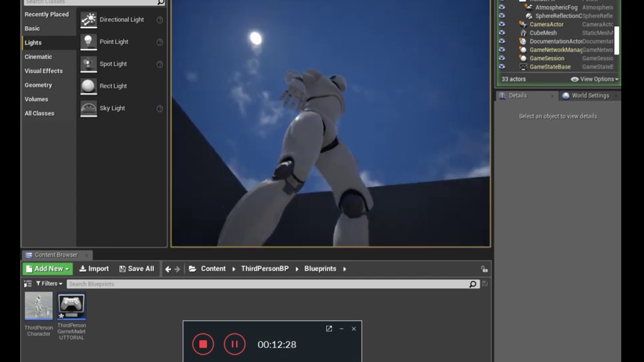Switch to the World Settings tab
The image size is (644, 362).
(x=590, y=96)
